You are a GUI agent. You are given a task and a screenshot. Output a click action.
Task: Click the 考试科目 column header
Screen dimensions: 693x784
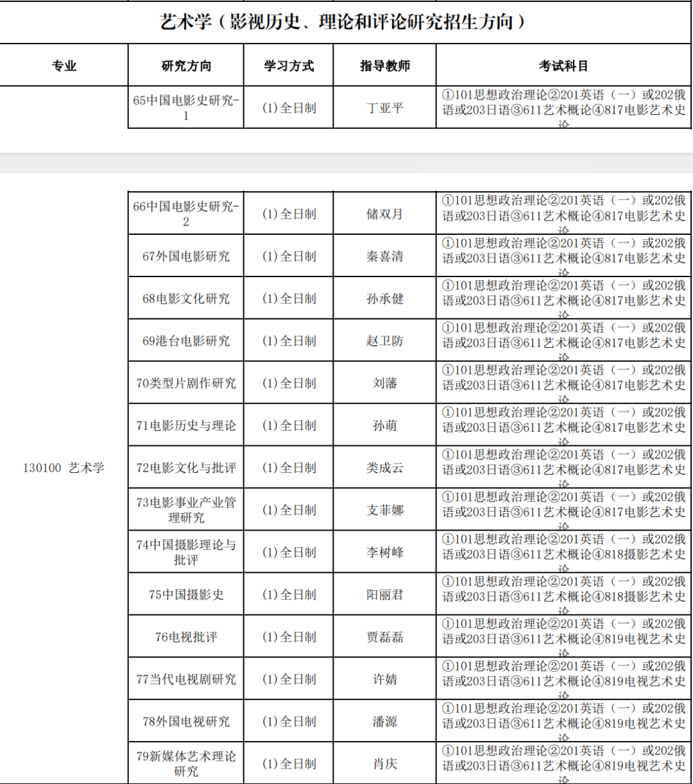pos(563,65)
